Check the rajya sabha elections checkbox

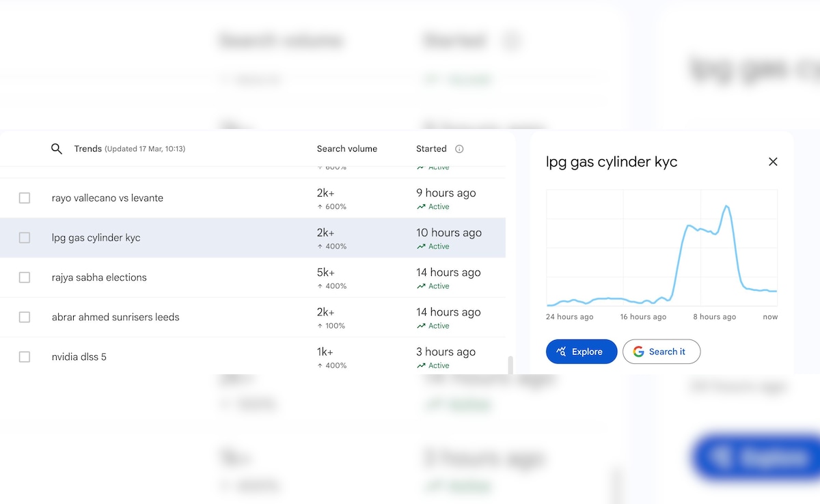tap(25, 277)
